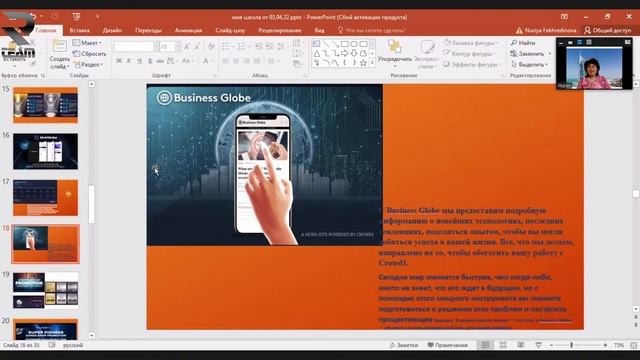Open the Эффекты фигуры effects dropdown
Screen dimensions: 640x360
click(x=472, y=64)
